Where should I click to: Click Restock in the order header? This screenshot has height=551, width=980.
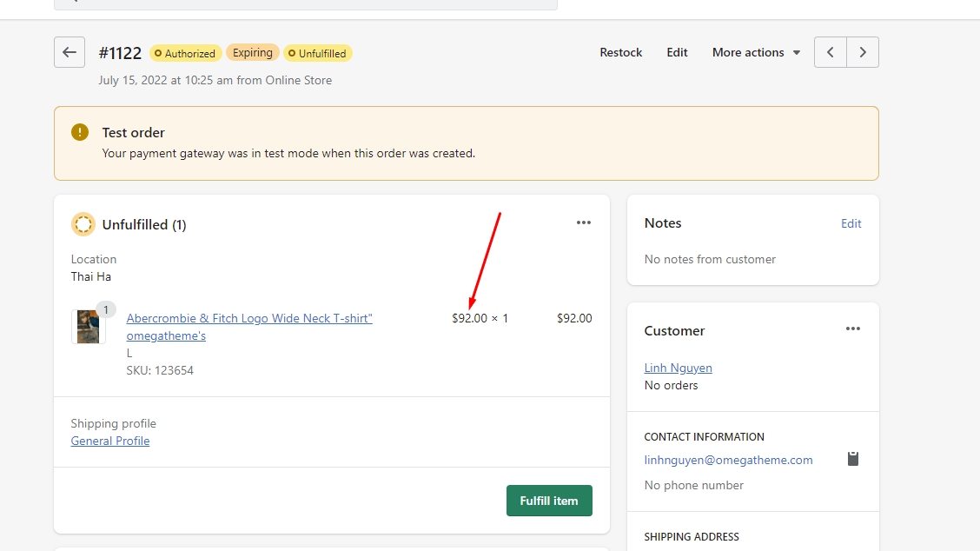[620, 52]
